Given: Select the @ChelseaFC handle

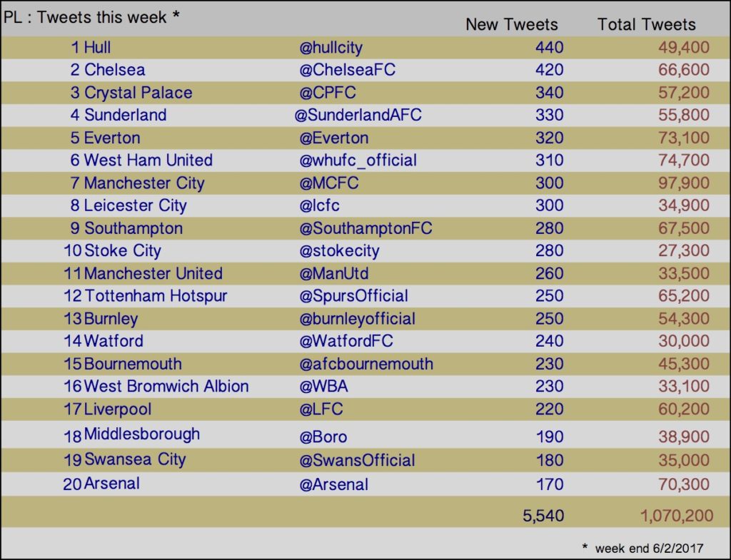Looking at the screenshot, I should (x=348, y=70).
